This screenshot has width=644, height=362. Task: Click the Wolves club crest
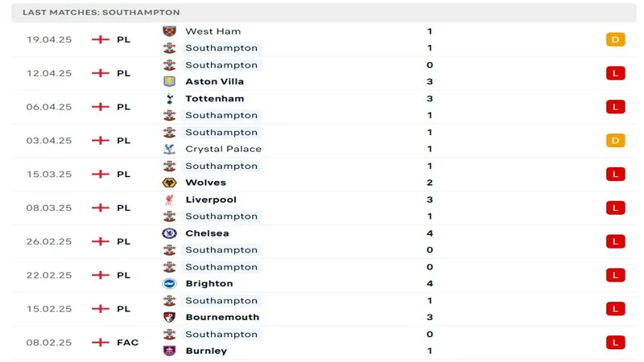(x=169, y=183)
